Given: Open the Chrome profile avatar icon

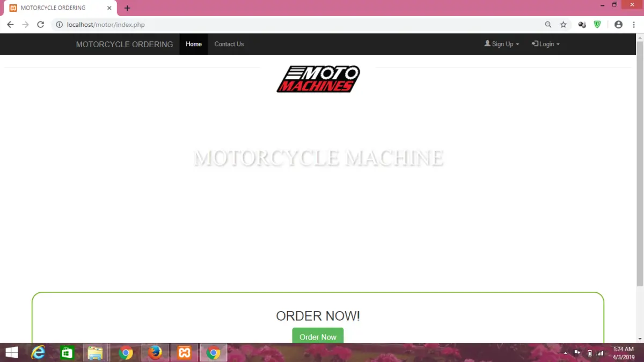Looking at the screenshot, I should coord(618,25).
